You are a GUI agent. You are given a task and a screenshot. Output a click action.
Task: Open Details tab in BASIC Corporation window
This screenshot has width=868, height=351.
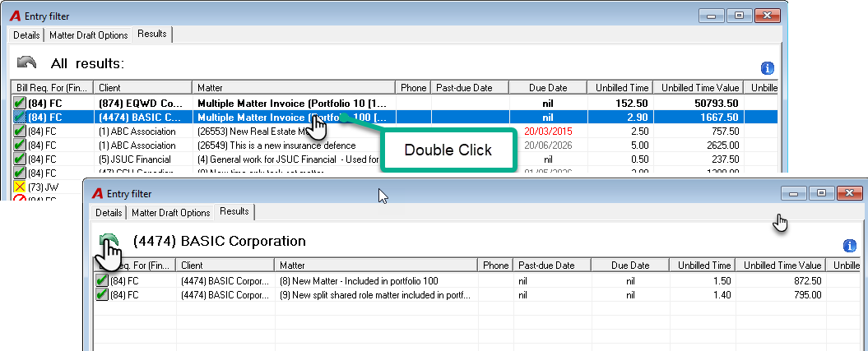click(x=109, y=213)
